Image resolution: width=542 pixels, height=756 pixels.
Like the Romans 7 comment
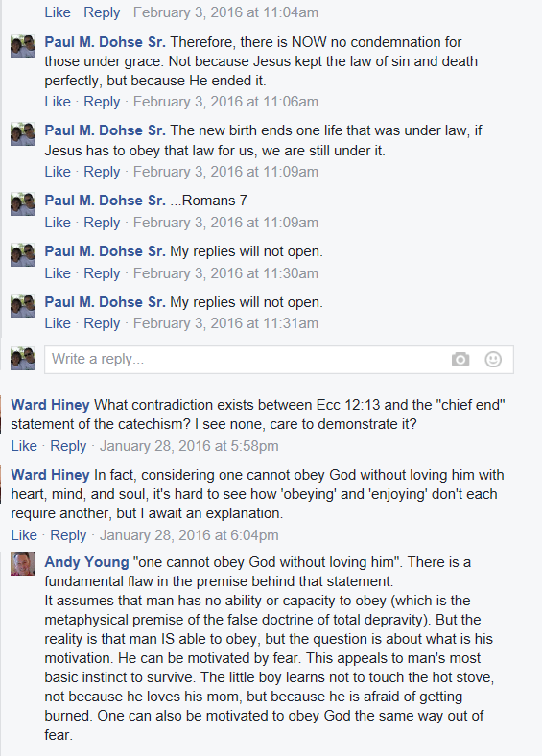(x=58, y=223)
